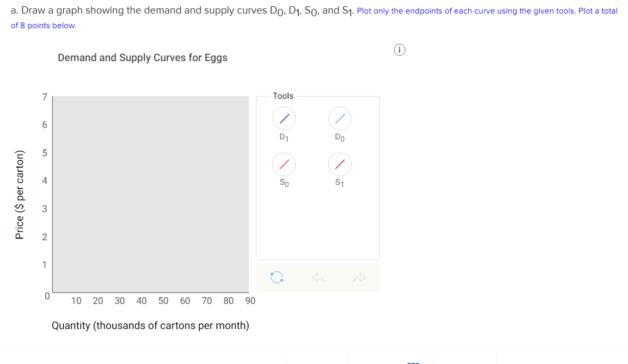Choose the blue D1 drawing tool
This screenshot has height=364, width=628.
[284, 118]
